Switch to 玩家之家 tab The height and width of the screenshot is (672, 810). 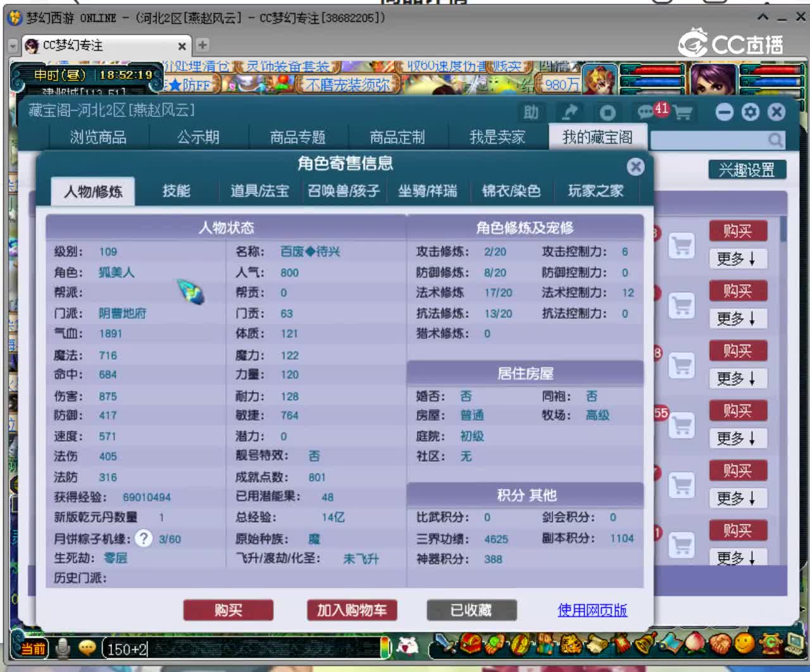click(x=595, y=191)
